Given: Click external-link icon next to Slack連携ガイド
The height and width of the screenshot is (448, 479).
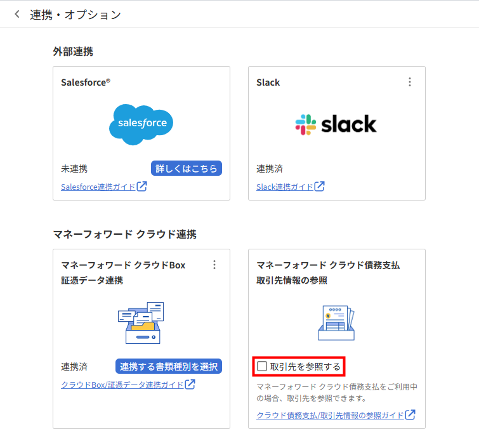Looking at the screenshot, I should (x=320, y=187).
